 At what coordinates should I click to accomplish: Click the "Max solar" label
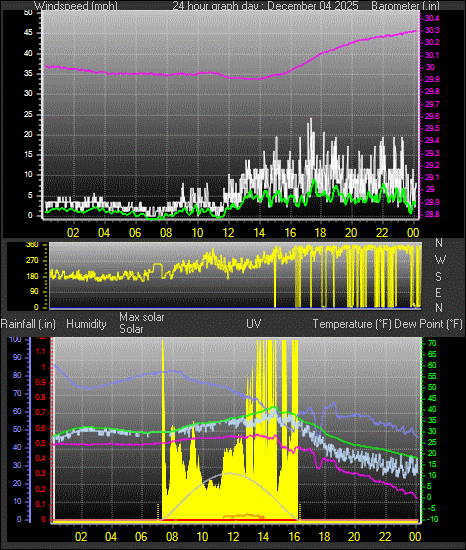(x=142, y=317)
